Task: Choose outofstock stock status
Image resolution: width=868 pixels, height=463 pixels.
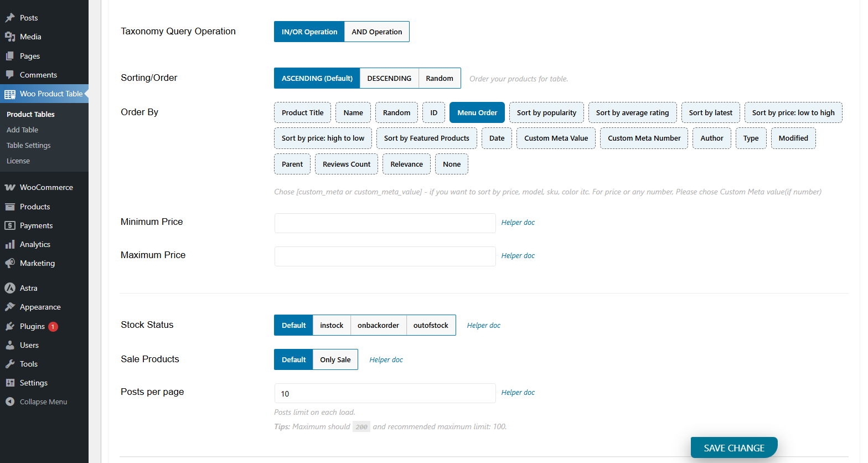Action: point(431,325)
